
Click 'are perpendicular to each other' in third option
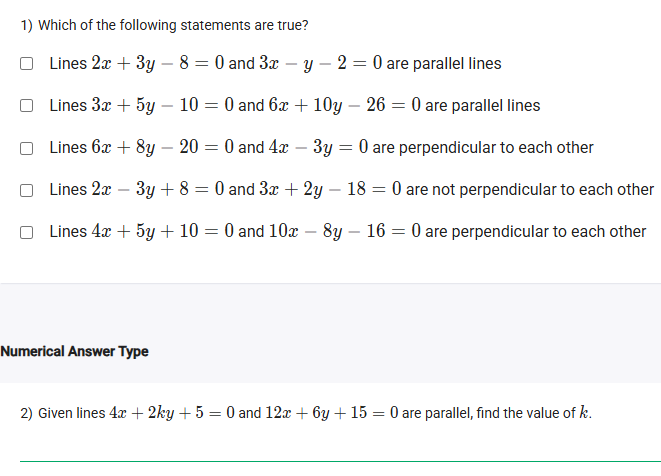click(483, 148)
